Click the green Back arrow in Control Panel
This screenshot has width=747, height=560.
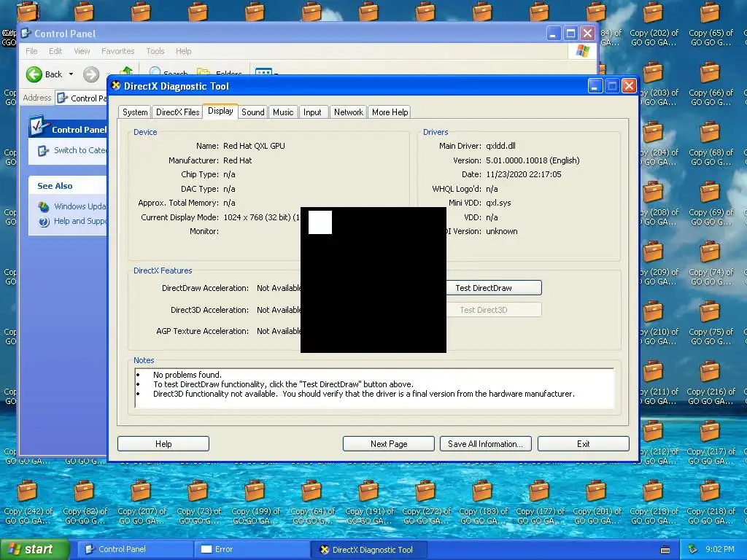[x=34, y=74]
